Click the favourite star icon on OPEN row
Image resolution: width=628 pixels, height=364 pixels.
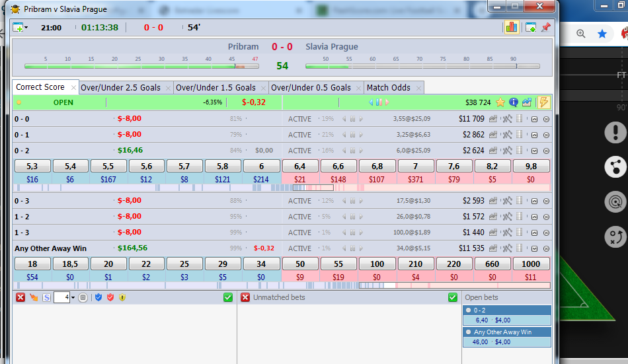click(x=500, y=102)
